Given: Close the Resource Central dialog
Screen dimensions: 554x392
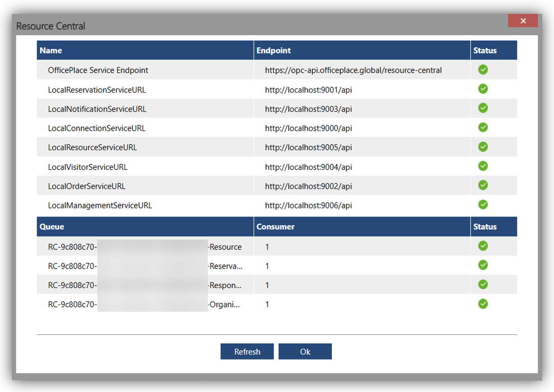Looking at the screenshot, I should pos(523,21).
